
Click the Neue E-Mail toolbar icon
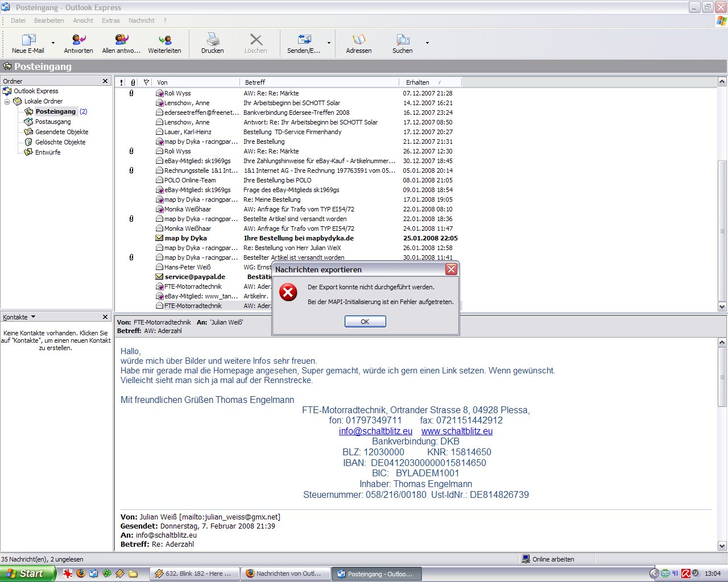point(28,40)
